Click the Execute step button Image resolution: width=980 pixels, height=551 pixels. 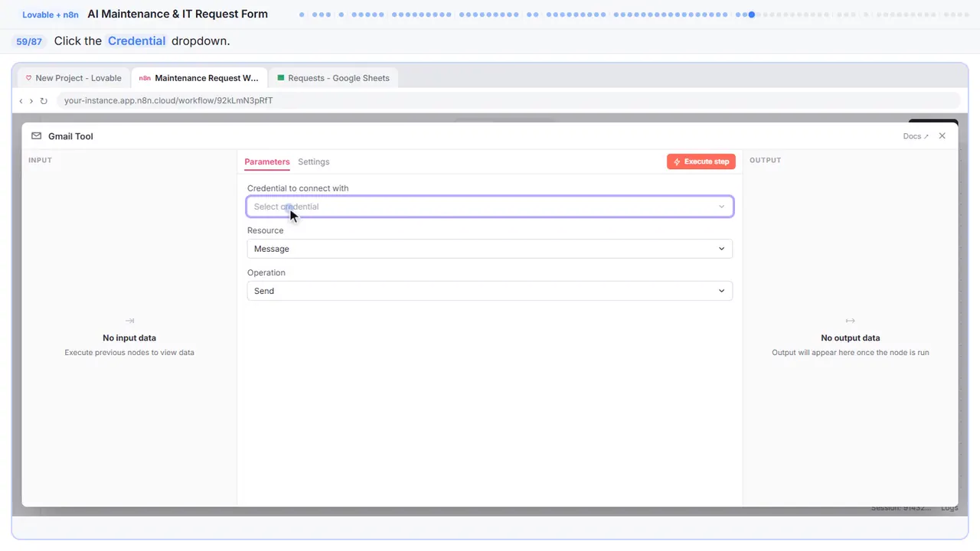point(701,161)
